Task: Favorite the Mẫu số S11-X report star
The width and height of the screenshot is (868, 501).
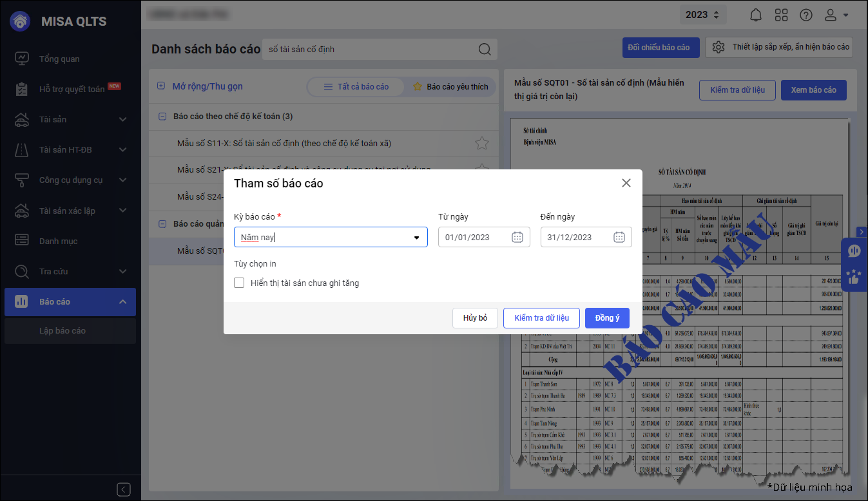Action: point(481,144)
